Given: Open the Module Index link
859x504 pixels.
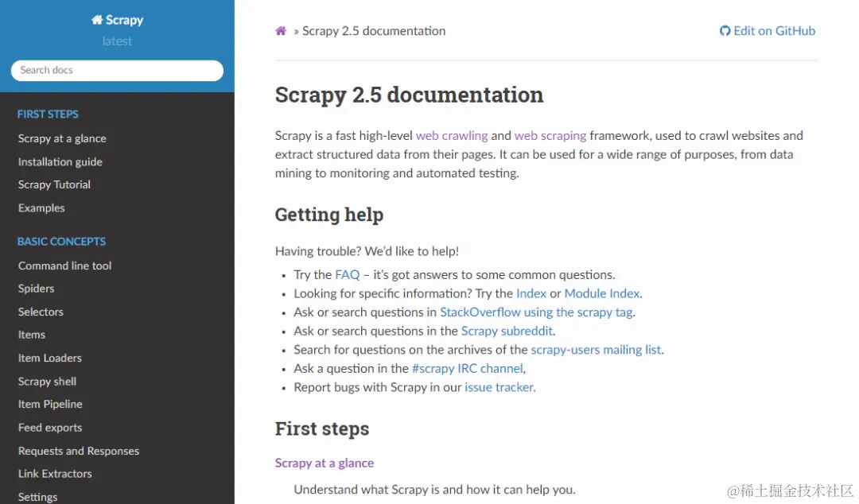Looking at the screenshot, I should click(601, 293).
